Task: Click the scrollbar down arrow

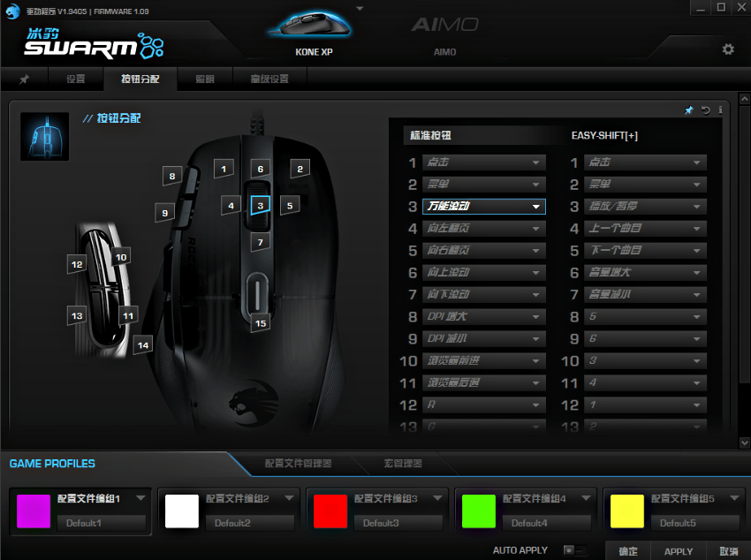Action: (744, 443)
